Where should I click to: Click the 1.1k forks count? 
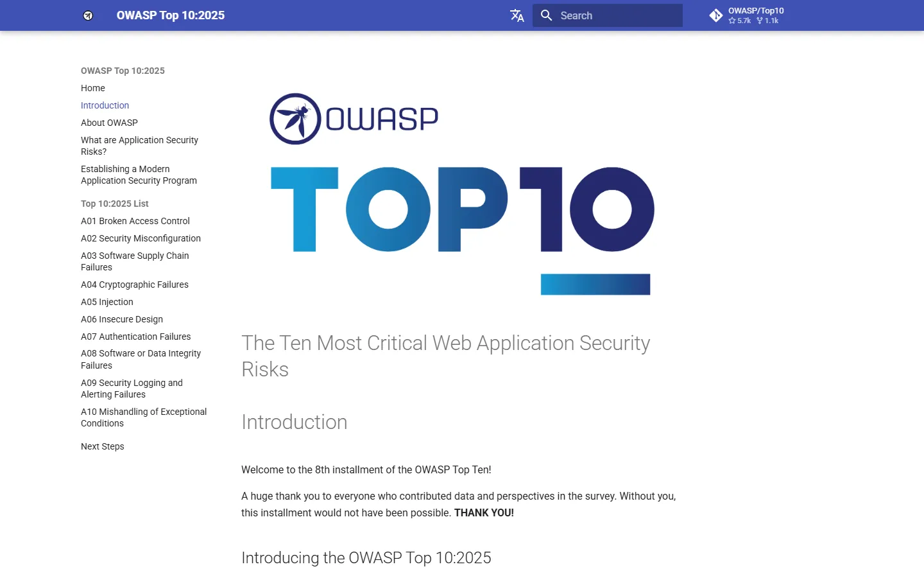[x=767, y=21]
